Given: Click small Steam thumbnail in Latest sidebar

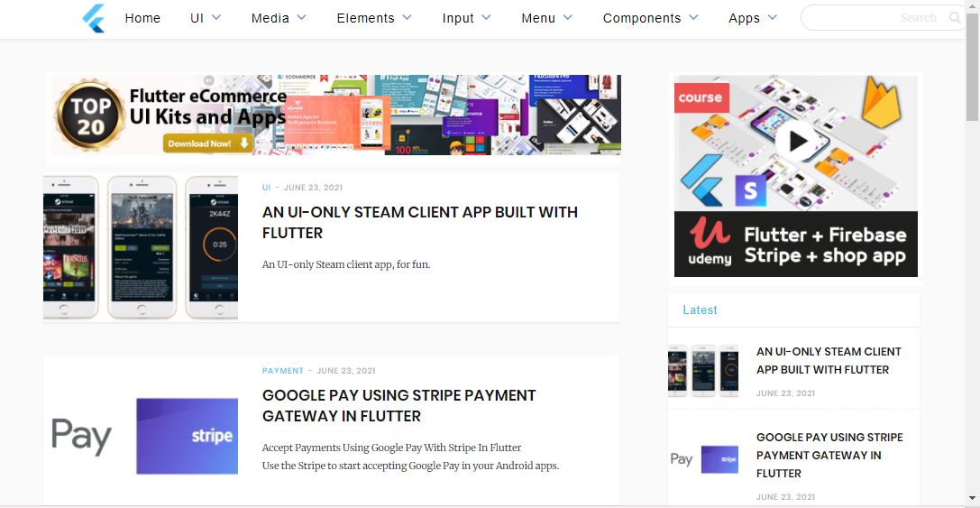Looking at the screenshot, I should coord(703,370).
